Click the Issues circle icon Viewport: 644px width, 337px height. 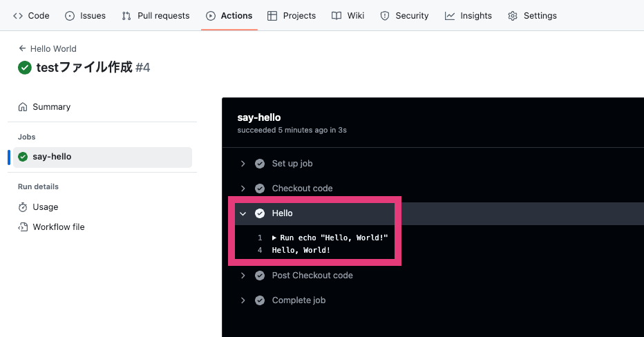[70, 16]
